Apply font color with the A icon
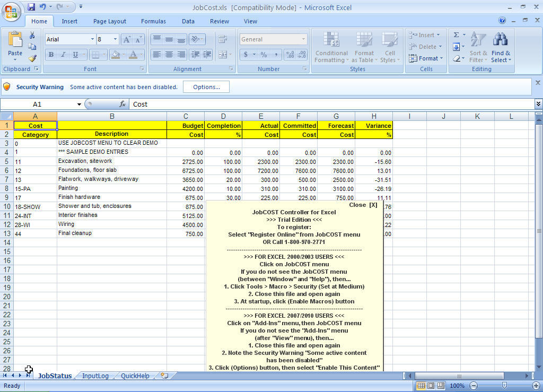The width and height of the screenshot is (543, 392). click(x=133, y=55)
